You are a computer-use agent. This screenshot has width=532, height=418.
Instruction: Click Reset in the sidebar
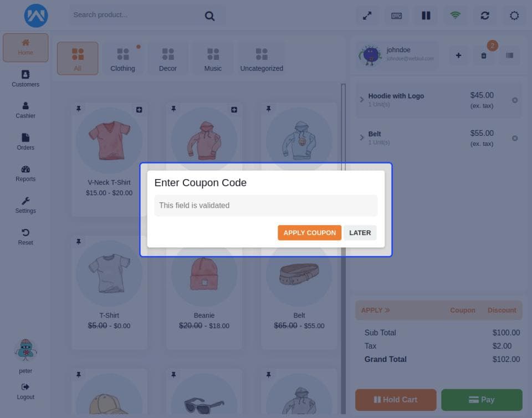(x=25, y=237)
